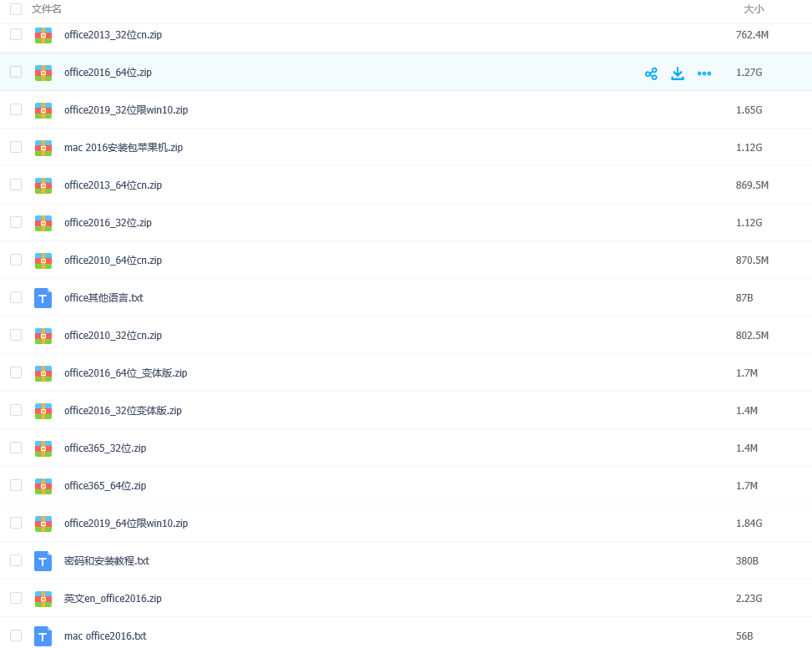Check the box for office2019_32位限win10.zip
Screen dimensions: 812x648
(16, 109)
